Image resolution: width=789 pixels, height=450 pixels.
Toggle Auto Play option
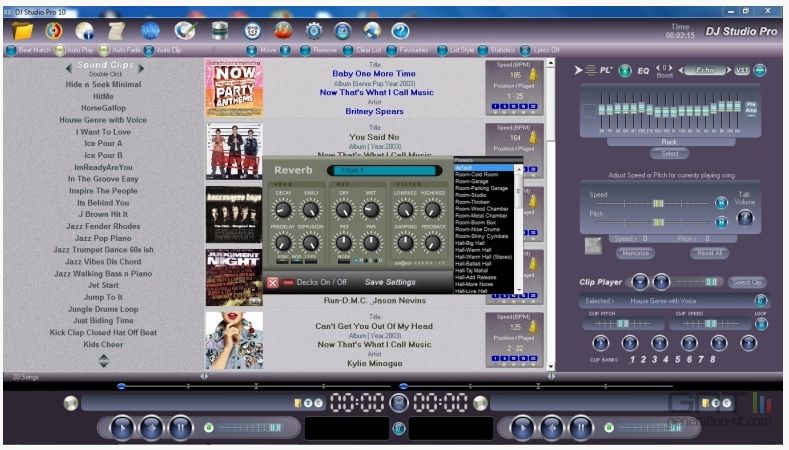tap(60, 50)
